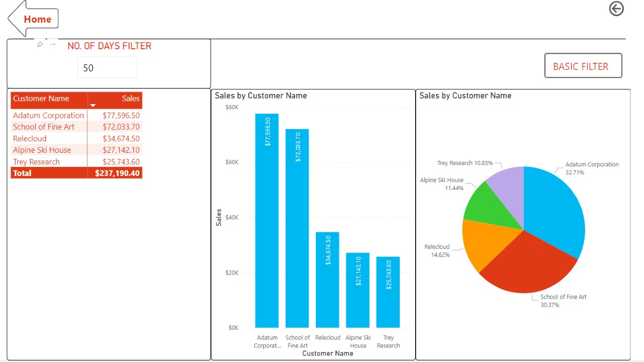Open the BASIC FILTER button

click(583, 66)
